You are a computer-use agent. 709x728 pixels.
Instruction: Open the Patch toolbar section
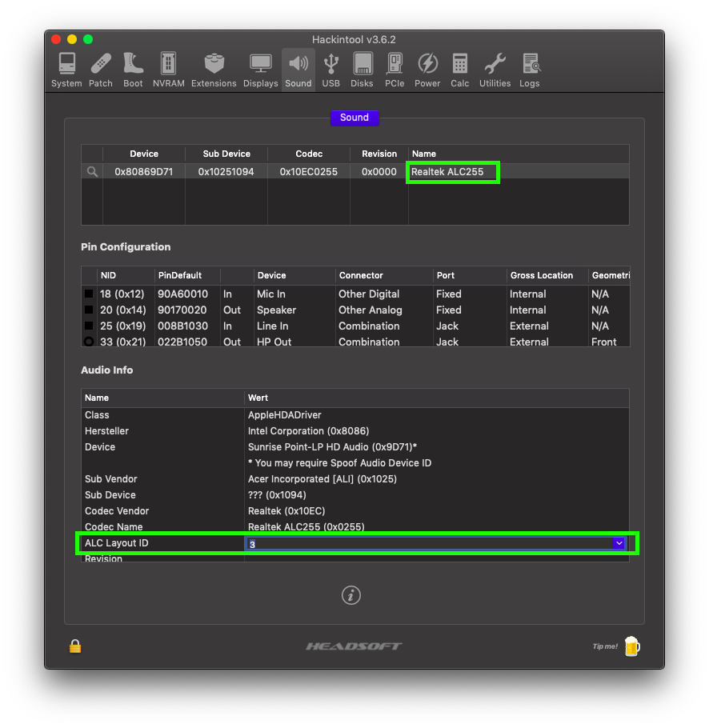pos(101,70)
